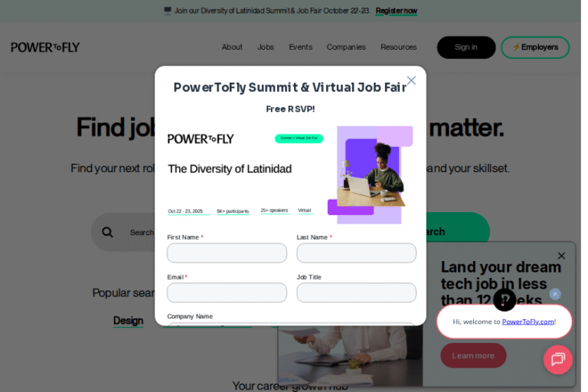Click the search magnifier icon
Image resolution: width=588 pixels, height=392 pixels.
pyautogui.click(x=107, y=232)
